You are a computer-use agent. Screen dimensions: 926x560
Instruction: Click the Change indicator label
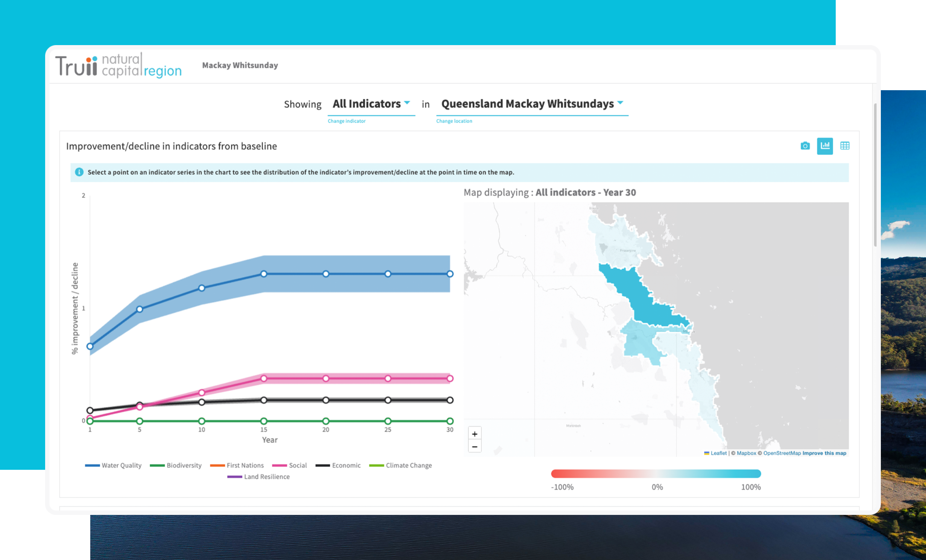346,121
